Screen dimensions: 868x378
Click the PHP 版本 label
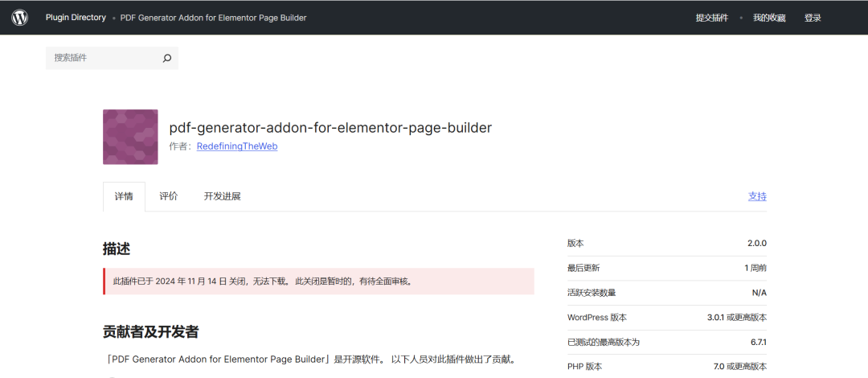[584, 367]
